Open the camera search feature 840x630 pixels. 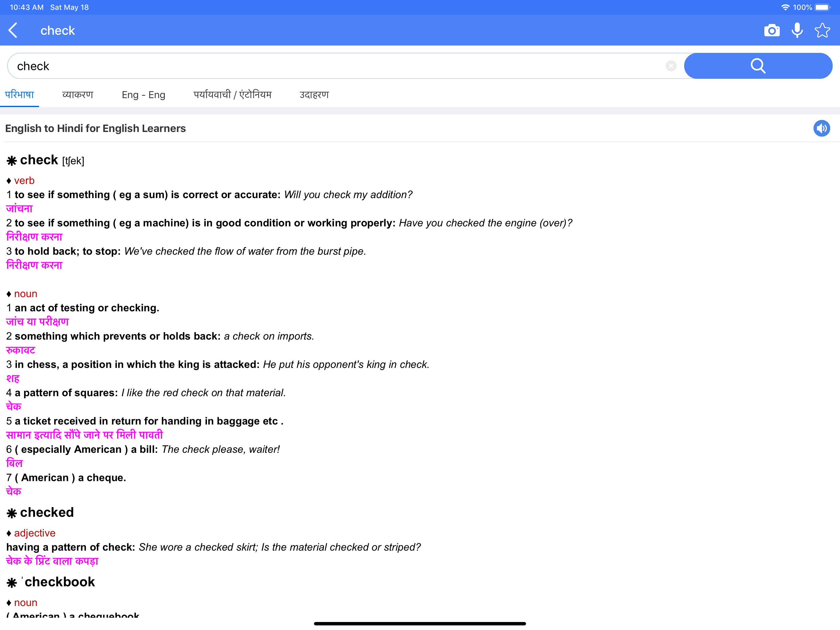(772, 30)
